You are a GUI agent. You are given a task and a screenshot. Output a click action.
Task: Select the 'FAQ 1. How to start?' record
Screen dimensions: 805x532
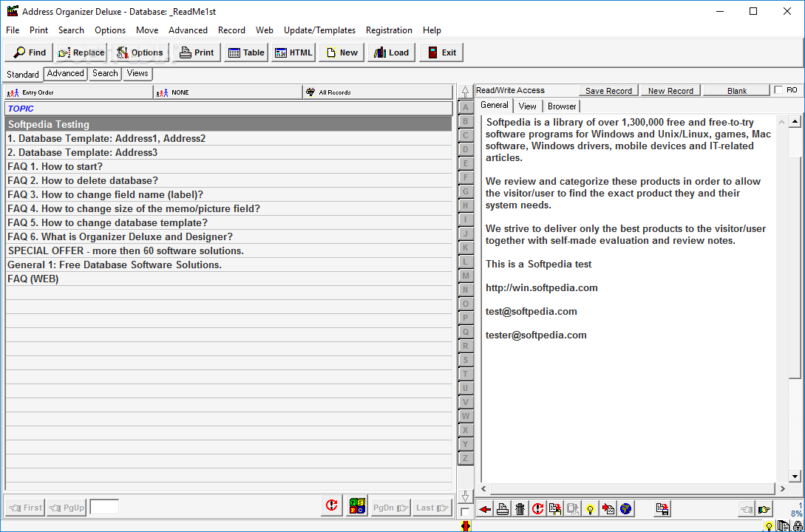click(228, 167)
